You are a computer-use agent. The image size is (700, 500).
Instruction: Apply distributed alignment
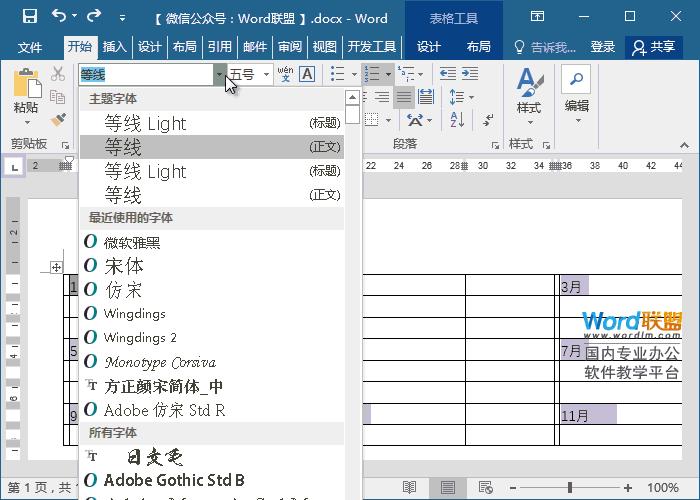coord(425,97)
